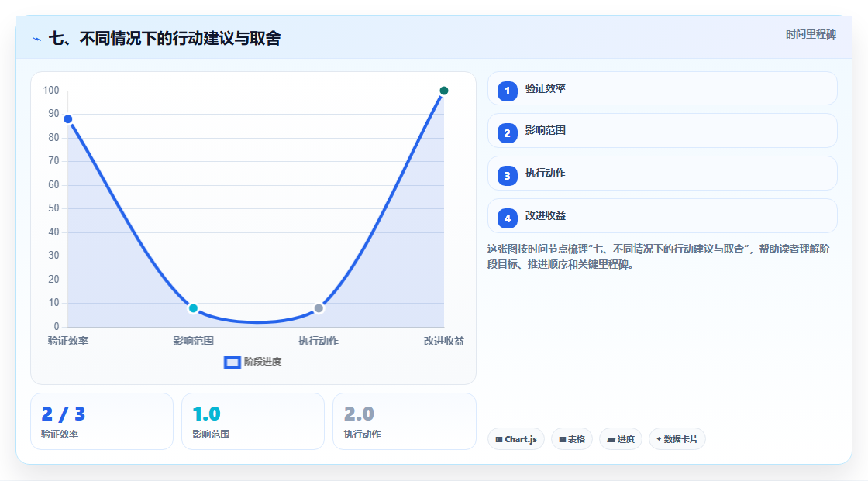Viewport: 868px width, 481px height.
Task: Click the 2 / 3 验证效率 stat card
Action: click(102, 421)
